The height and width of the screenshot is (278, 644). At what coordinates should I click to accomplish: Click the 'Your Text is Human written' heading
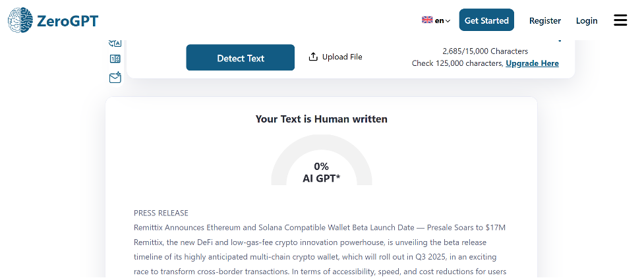tap(321, 119)
